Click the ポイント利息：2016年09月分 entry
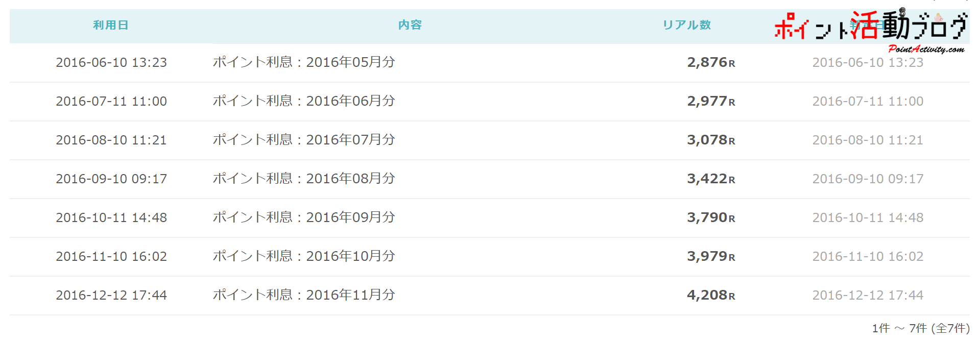980x342 pixels. click(x=304, y=217)
